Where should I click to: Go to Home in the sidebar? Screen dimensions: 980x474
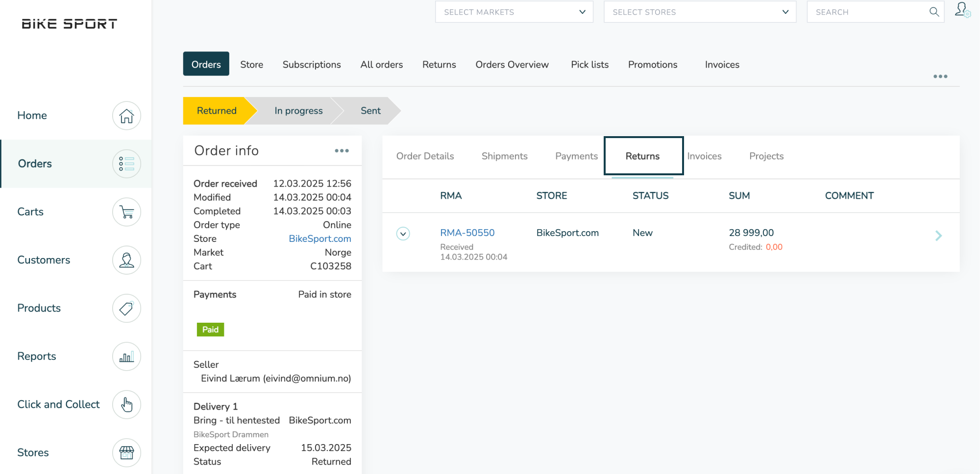(32, 116)
